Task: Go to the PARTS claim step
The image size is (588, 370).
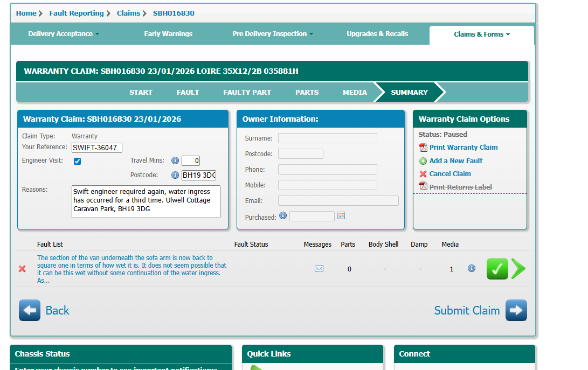Action: [307, 93]
